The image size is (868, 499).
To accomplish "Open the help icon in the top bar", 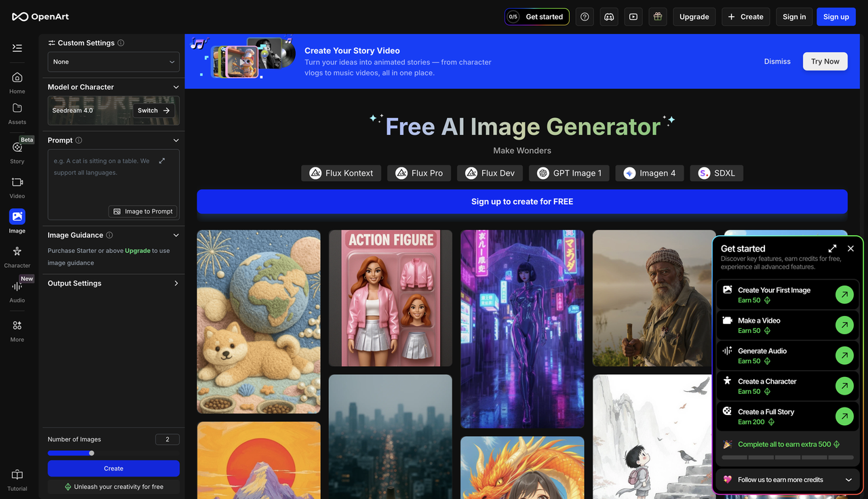I will (585, 16).
